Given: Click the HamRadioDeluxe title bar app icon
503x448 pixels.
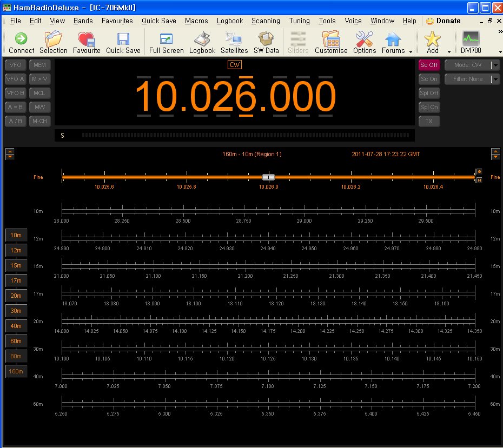Looking at the screenshot, I should pyautogui.click(x=6, y=8).
